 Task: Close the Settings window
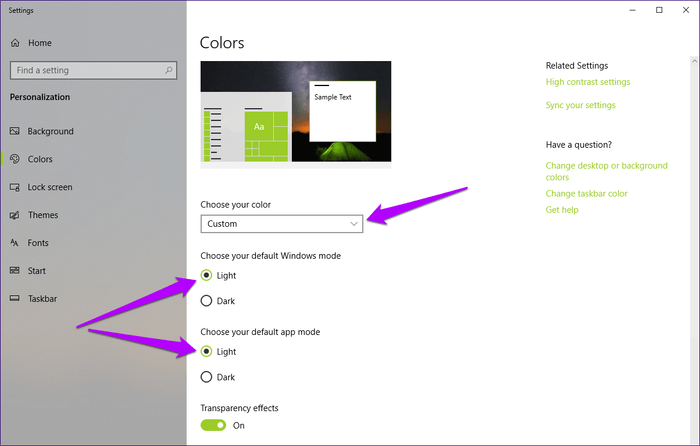[x=686, y=10]
